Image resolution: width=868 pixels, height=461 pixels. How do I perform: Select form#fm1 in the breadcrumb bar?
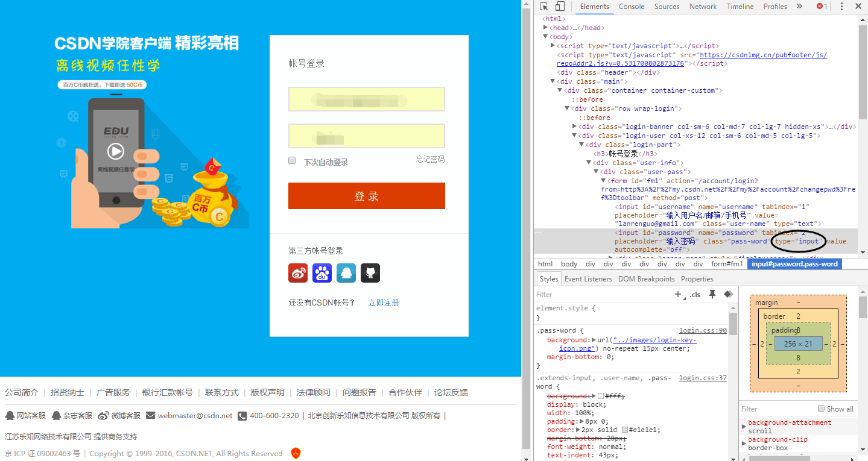727,264
